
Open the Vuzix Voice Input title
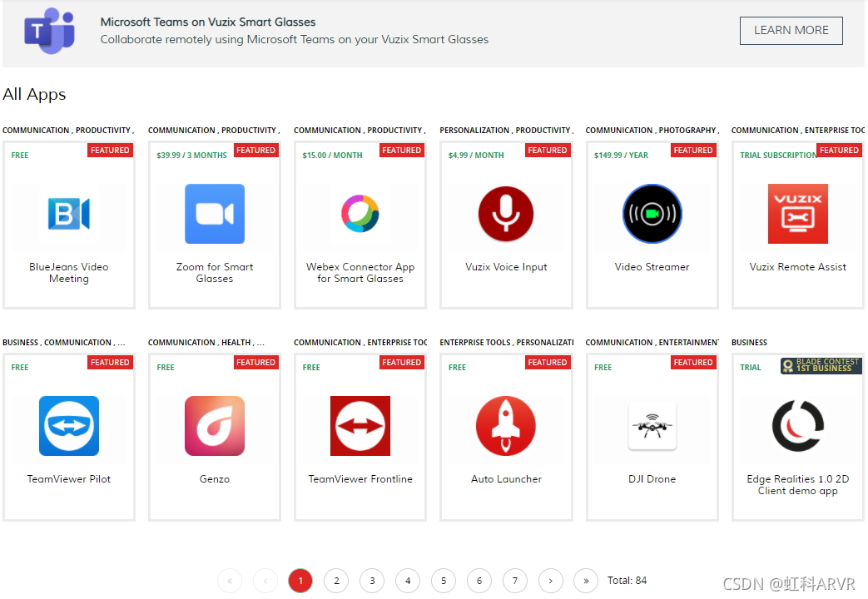click(506, 267)
